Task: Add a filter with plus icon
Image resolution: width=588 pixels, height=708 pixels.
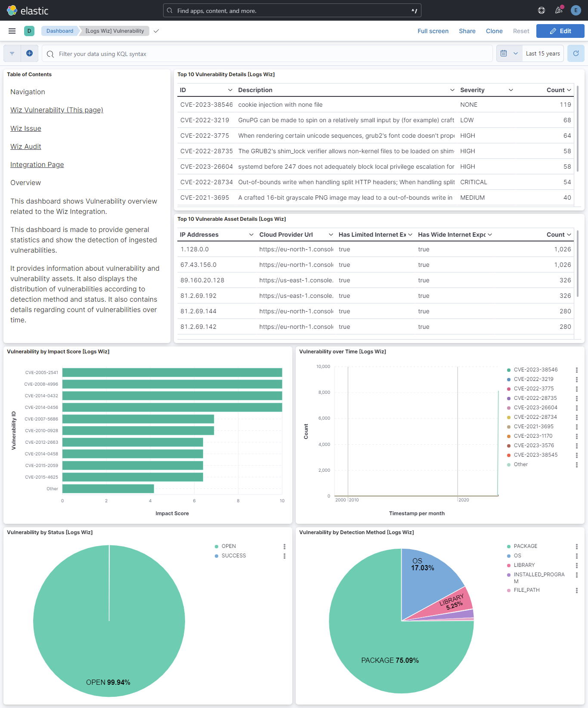Action: (x=29, y=53)
